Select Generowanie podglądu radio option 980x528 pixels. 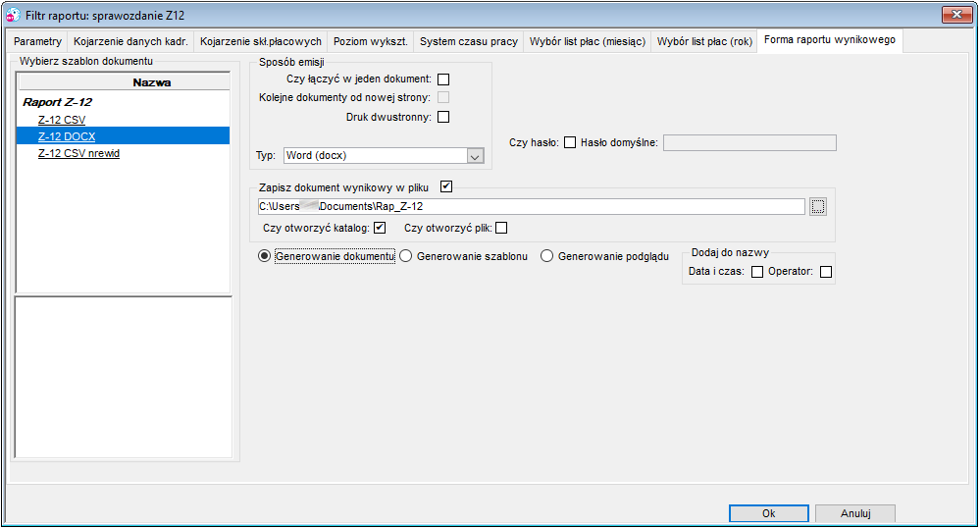(x=546, y=256)
